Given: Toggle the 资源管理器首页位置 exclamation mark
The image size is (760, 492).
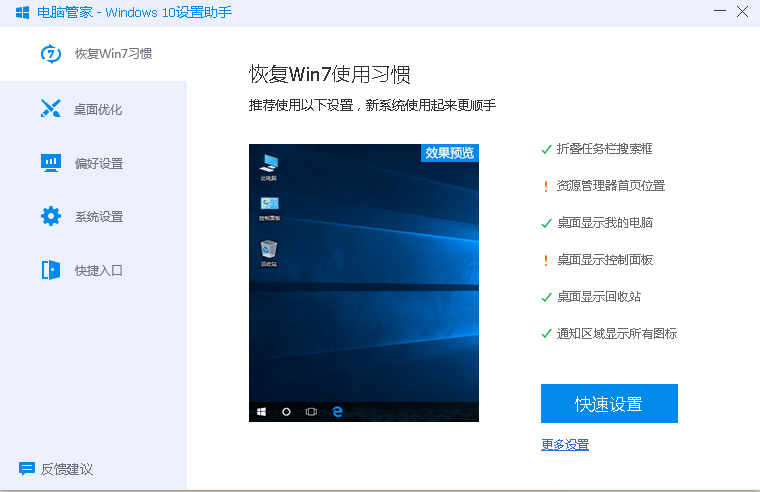Looking at the screenshot, I should [546, 186].
